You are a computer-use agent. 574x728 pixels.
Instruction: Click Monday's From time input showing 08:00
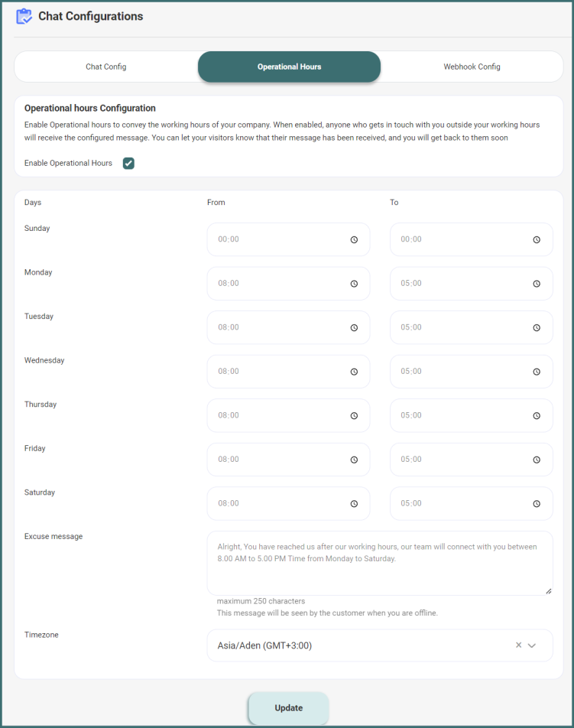[x=275, y=284]
